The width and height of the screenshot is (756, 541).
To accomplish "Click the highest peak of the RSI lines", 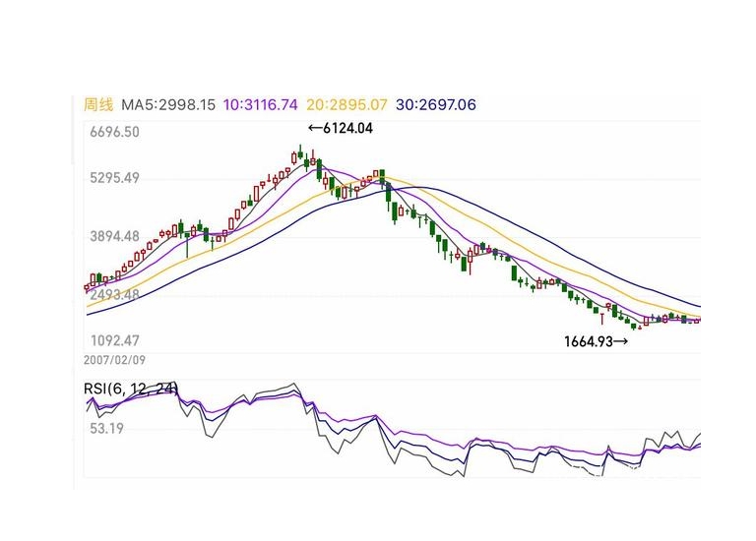I will pyautogui.click(x=292, y=385).
